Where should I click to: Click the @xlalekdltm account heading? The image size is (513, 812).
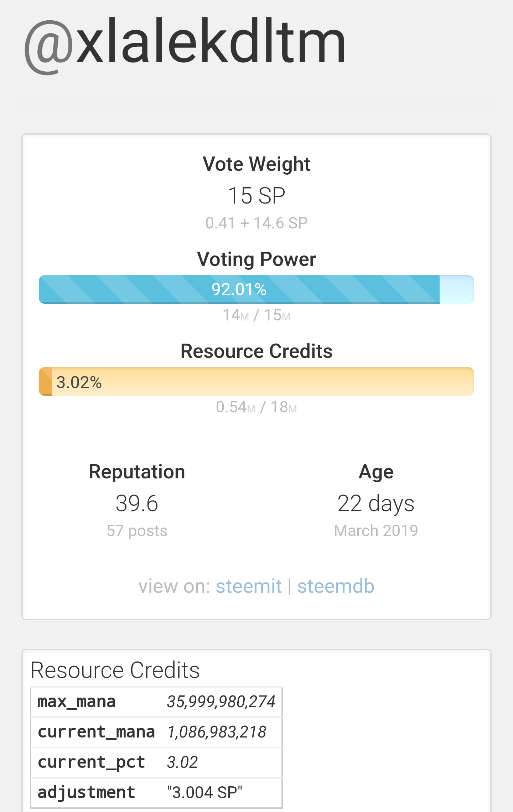185,43
